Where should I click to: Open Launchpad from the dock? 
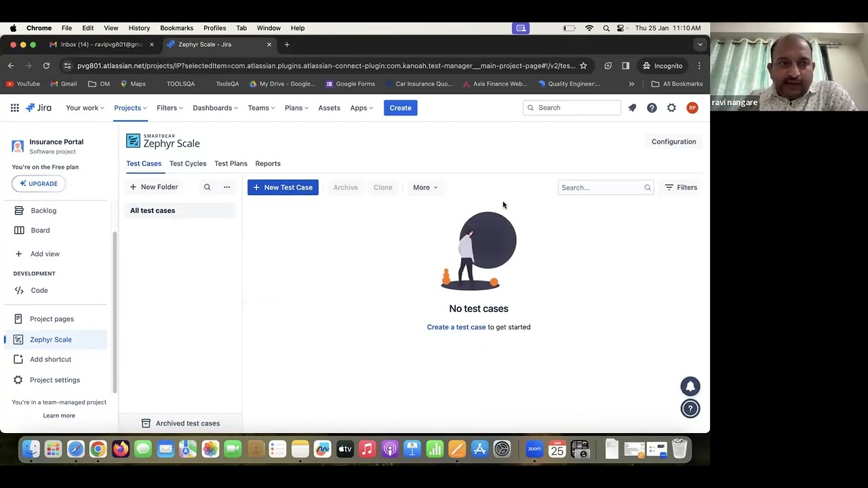coord(53,449)
